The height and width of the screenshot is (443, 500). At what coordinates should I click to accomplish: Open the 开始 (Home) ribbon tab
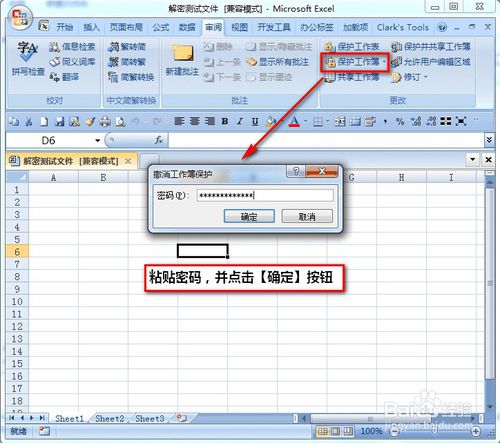pyautogui.click(x=65, y=27)
